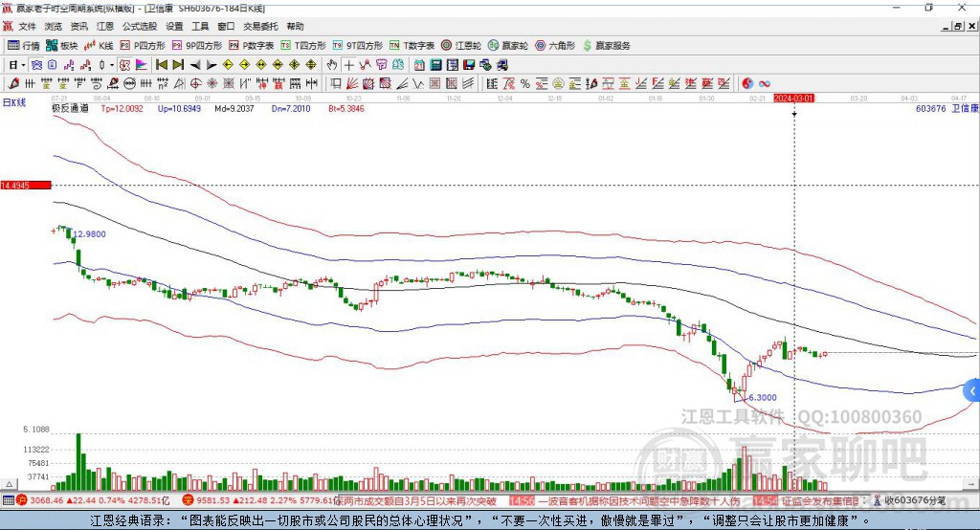980x530 pixels.
Task: Click the percent sign toolbar icon
Action: [x=525, y=84]
